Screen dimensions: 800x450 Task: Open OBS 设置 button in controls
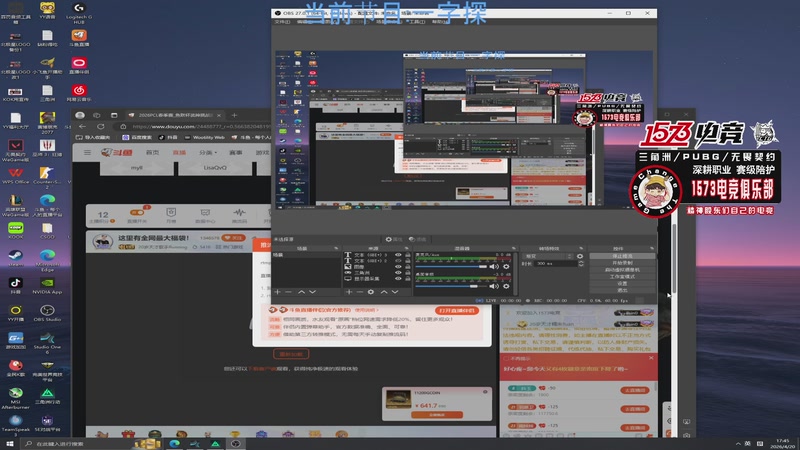coord(622,283)
